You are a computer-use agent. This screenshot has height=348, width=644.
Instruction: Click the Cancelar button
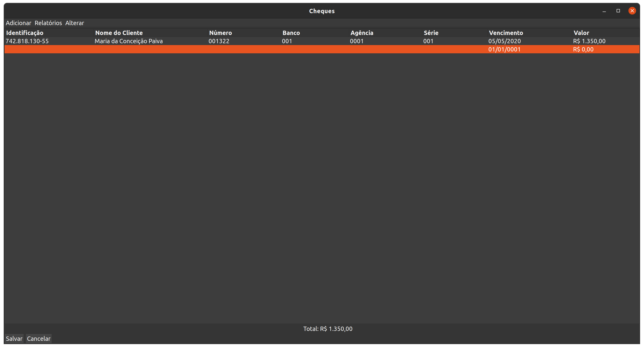tap(39, 339)
